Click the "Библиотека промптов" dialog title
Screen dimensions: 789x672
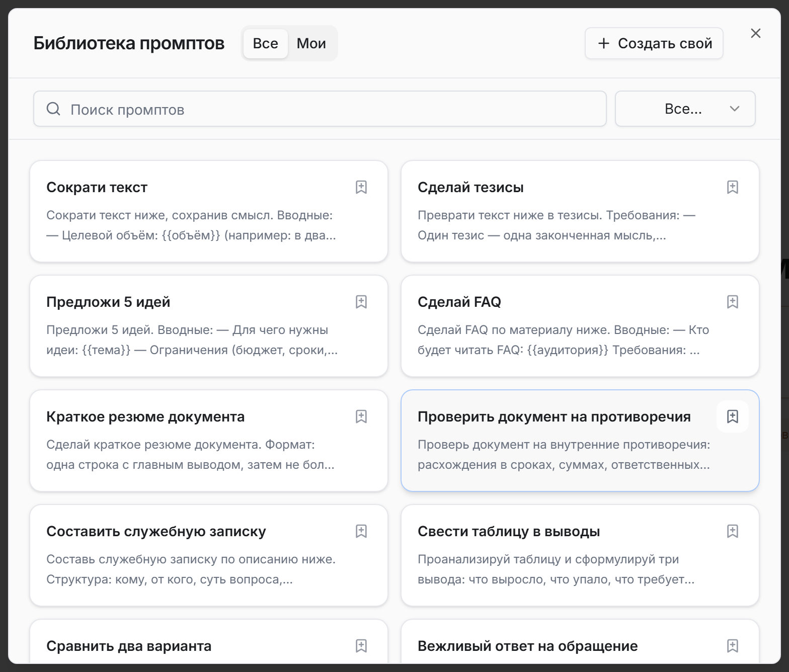pyautogui.click(x=129, y=43)
